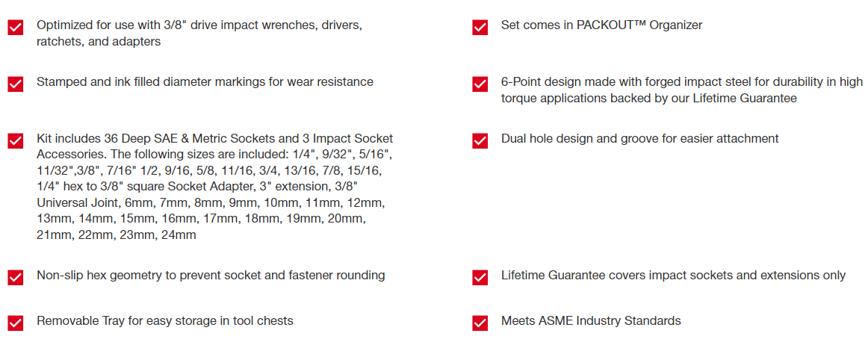The height and width of the screenshot is (354, 868).
Task: Click the checkmark beside the Removable Tray feature
Action: point(15,323)
